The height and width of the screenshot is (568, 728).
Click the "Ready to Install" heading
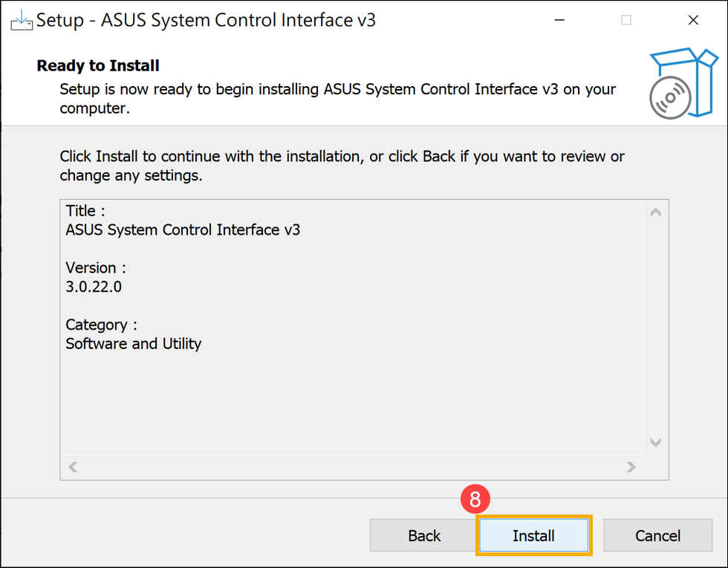tap(98, 65)
